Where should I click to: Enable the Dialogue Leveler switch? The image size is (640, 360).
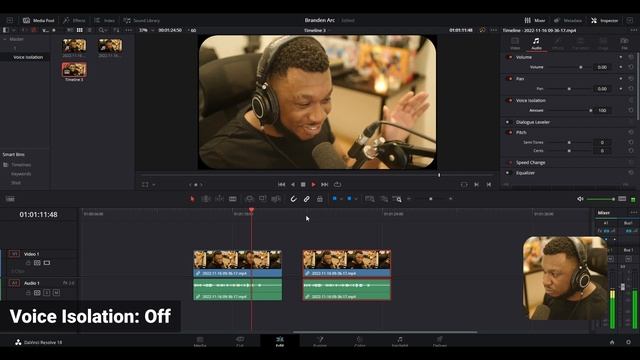click(508, 122)
